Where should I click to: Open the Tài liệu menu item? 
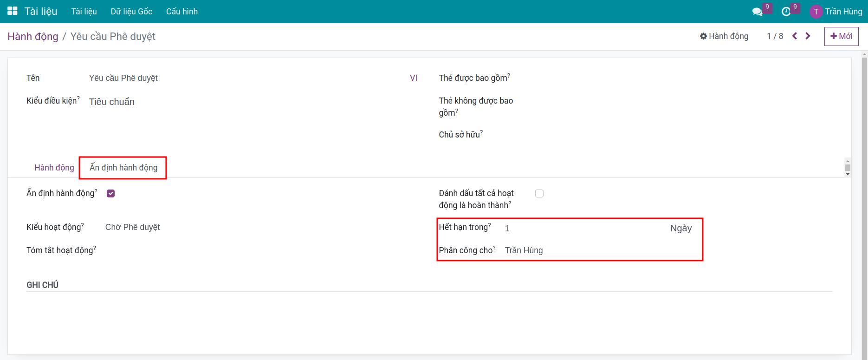84,12
